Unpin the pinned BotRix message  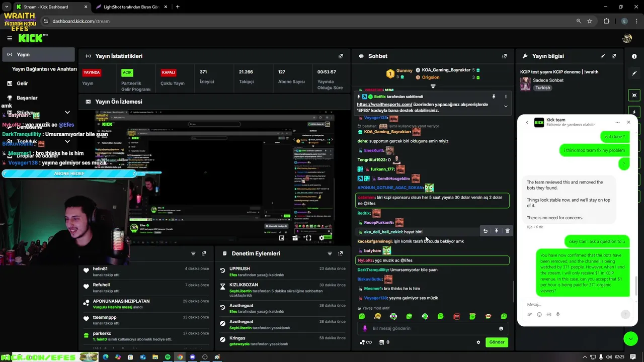coord(494,97)
